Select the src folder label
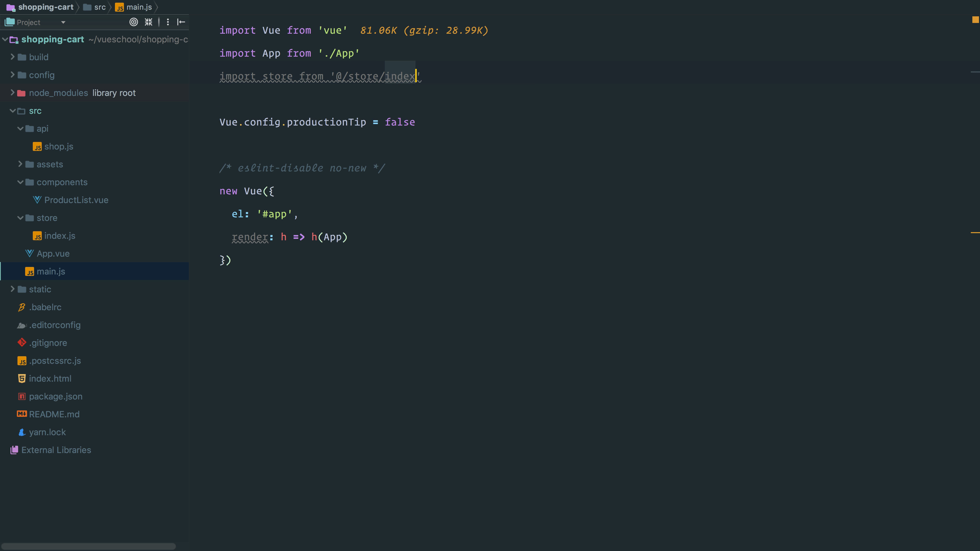Viewport: 980px width, 551px height. pyautogui.click(x=35, y=111)
